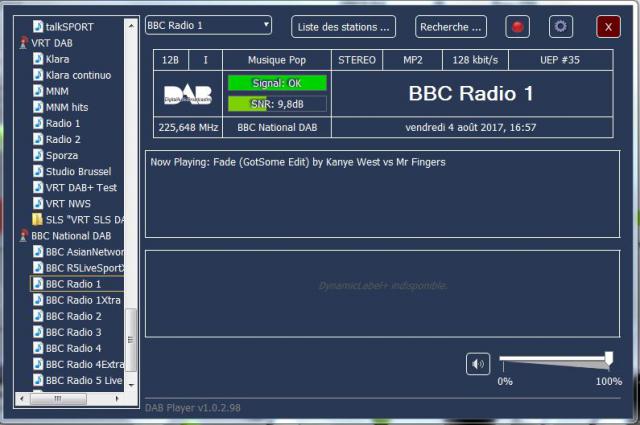Screen dimensions: 640x425
Task: Click the VRT NWS station icon
Action: click(x=38, y=203)
